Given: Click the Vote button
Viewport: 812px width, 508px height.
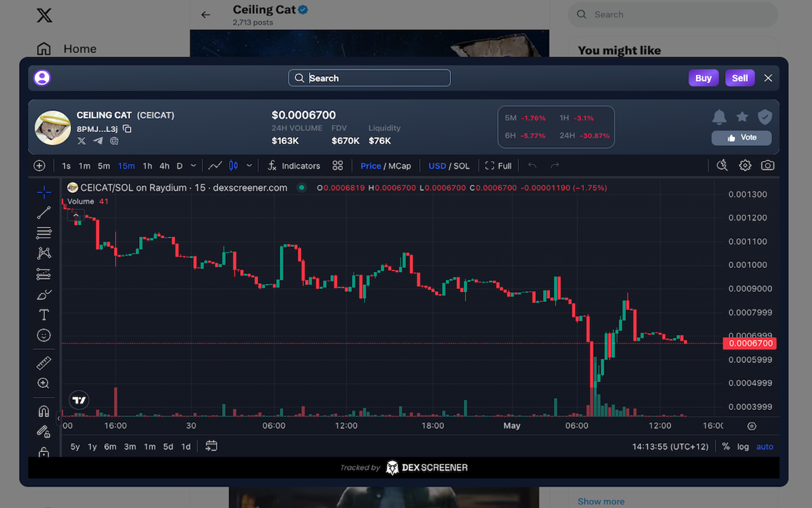Looking at the screenshot, I should [741, 138].
